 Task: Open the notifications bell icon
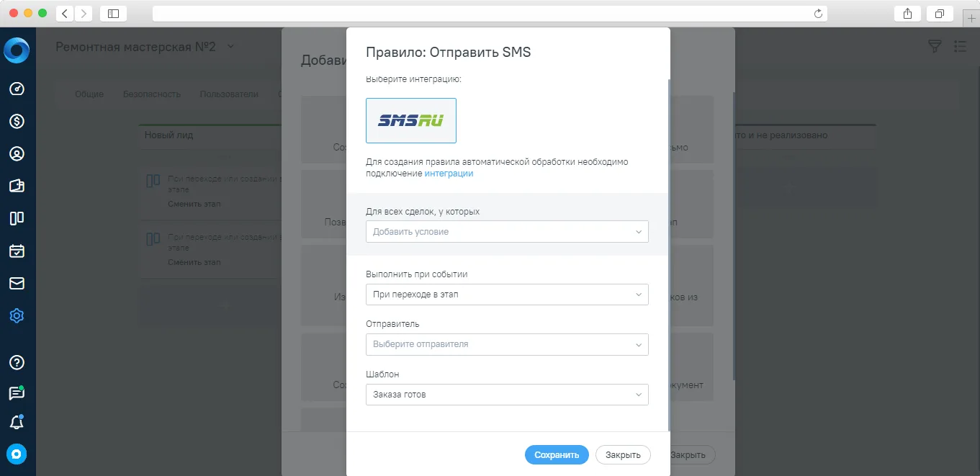click(x=17, y=423)
